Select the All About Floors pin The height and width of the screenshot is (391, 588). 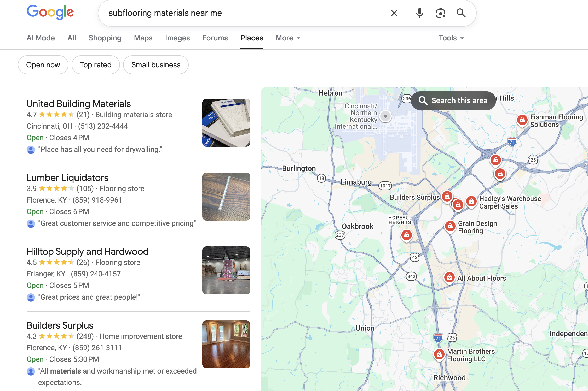coord(449,277)
